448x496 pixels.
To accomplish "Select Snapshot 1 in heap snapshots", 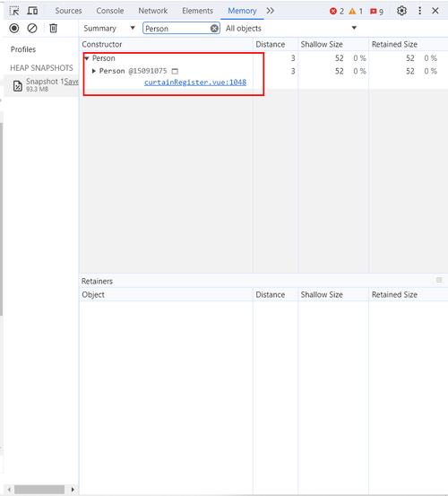I will [41, 85].
